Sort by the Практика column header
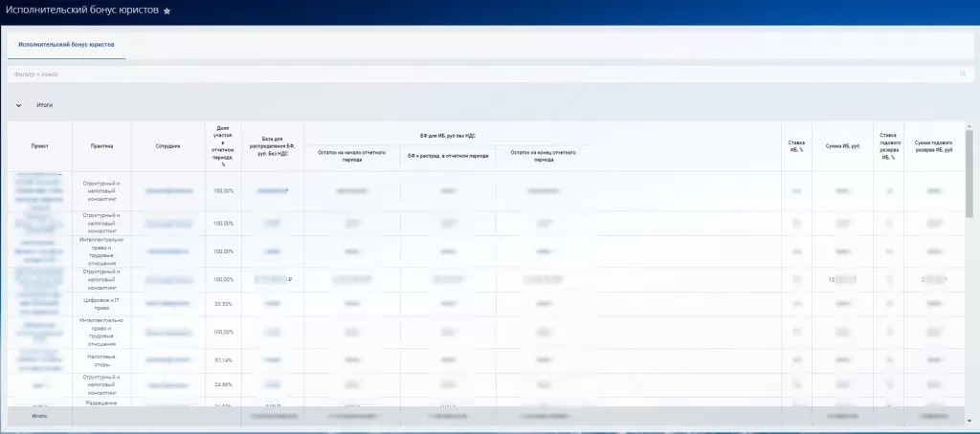The image size is (980, 434). [x=101, y=146]
